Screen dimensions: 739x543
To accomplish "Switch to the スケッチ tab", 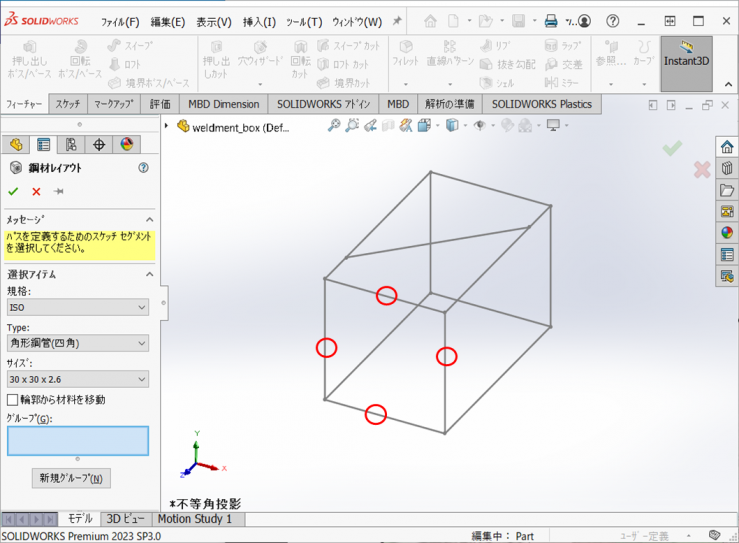I will [x=68, y=104].
